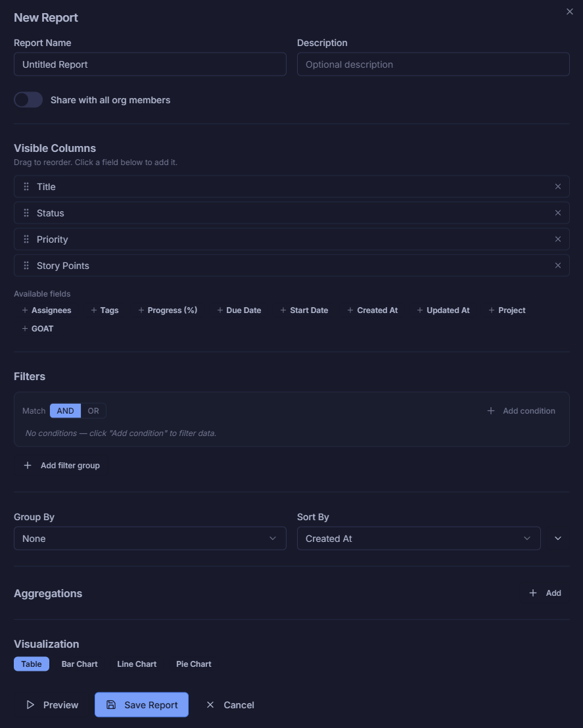Set filter match mode to AND
583x728 pixels.
pyautogui.click(x=65, y=411)
